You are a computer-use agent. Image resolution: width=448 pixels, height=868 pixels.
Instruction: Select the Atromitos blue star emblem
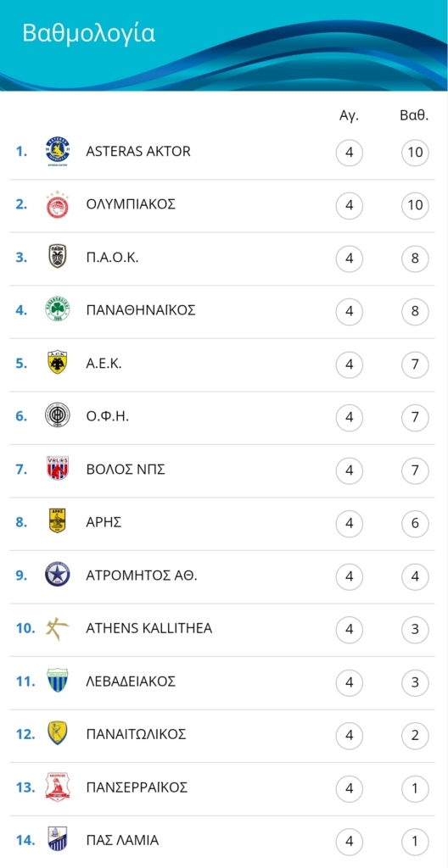tap(58, 576)
